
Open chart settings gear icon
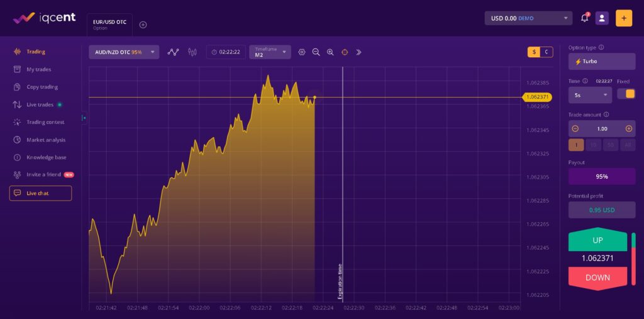(x=302, y=52)
